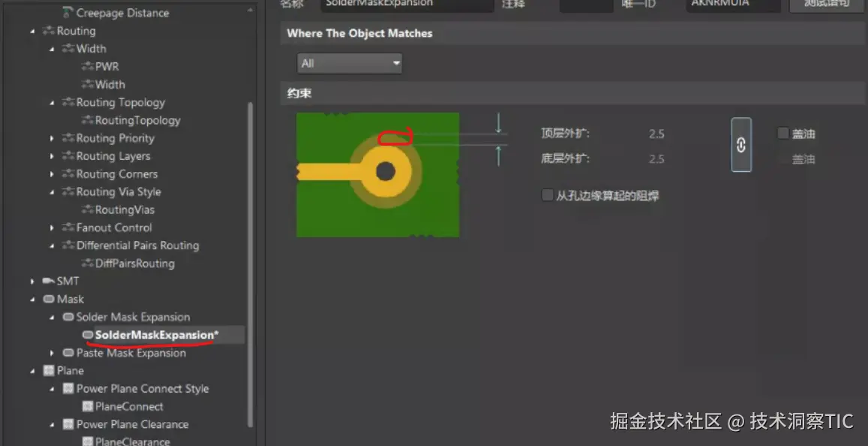The width and height of the screenshot is (868, 446).
Task: Collapse the Solder Mask Expansion node
Action: (x=52, y=318)
